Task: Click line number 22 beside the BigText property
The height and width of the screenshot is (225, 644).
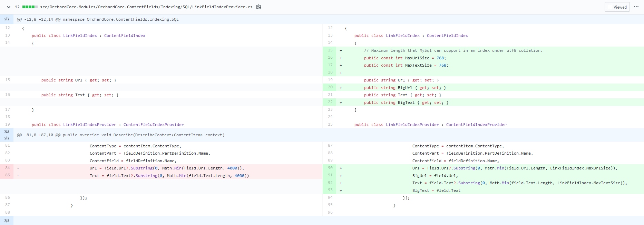Action: [330, 102]
